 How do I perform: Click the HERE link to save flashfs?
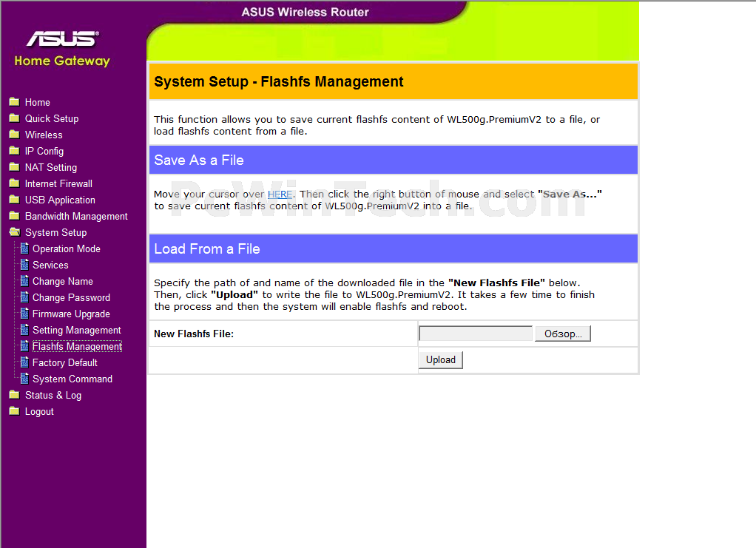click(280, 194)
